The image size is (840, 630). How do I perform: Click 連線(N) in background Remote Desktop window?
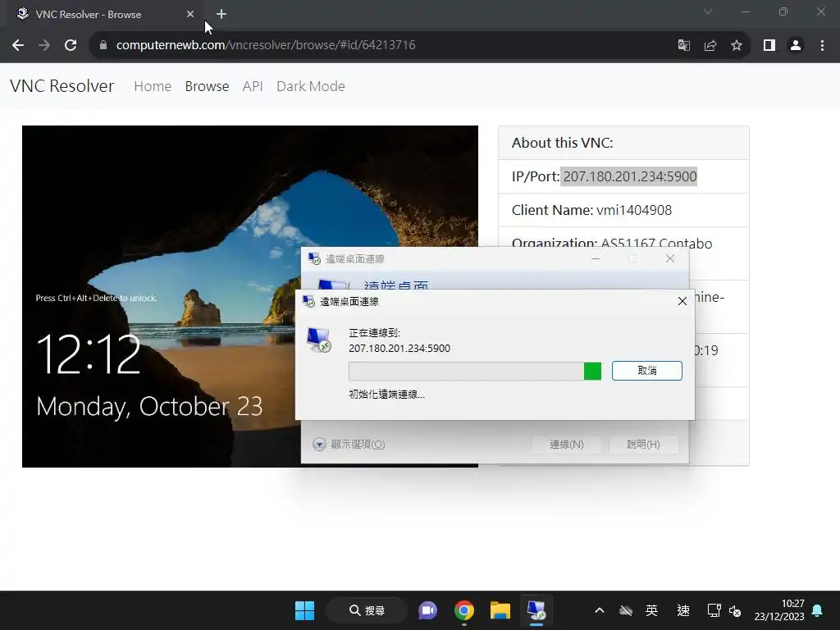click(566, 444)
